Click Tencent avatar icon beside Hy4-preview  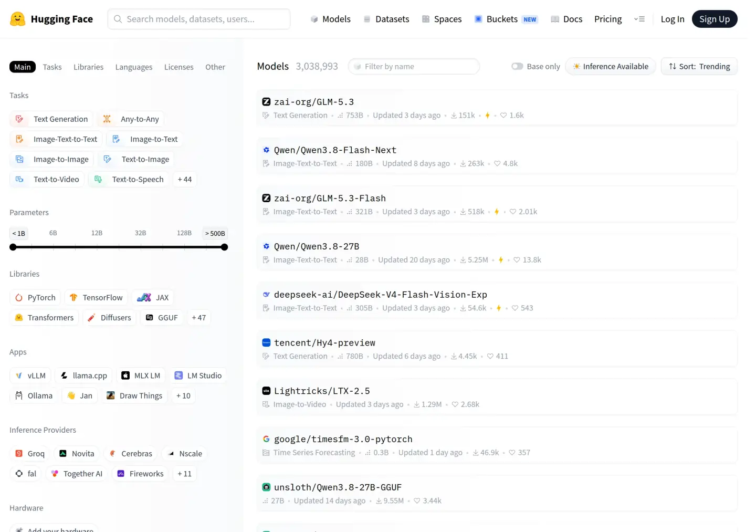pos(266,343)
